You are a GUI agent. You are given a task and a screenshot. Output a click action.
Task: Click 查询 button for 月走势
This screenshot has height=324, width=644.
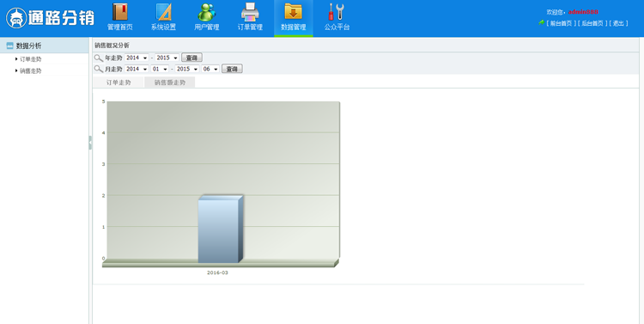[x=232, y=69]
